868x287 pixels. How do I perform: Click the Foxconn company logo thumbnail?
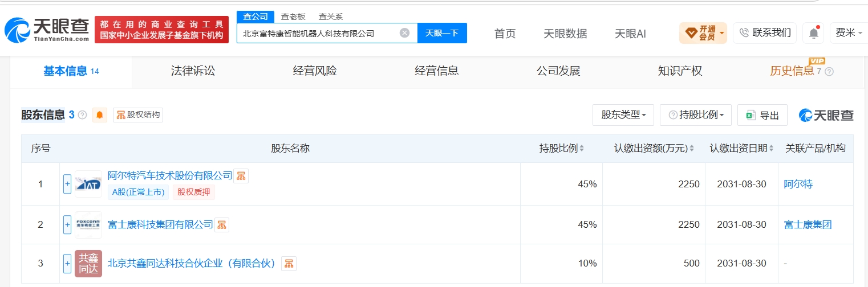click(88, 225)
